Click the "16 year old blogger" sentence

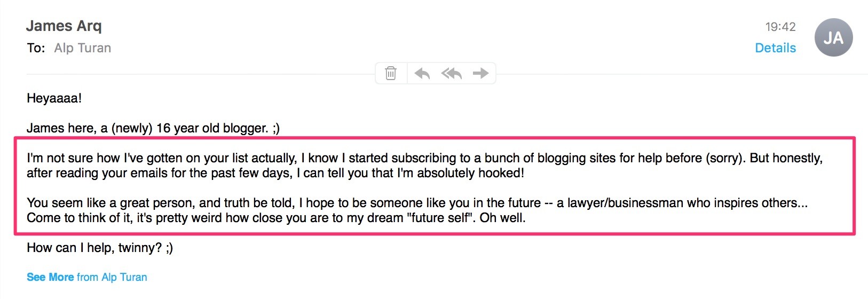point(153,128)
